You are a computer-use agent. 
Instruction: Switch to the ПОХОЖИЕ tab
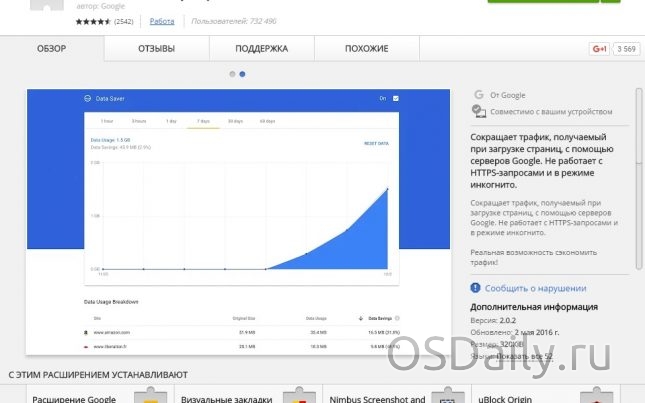pos(366,48)
